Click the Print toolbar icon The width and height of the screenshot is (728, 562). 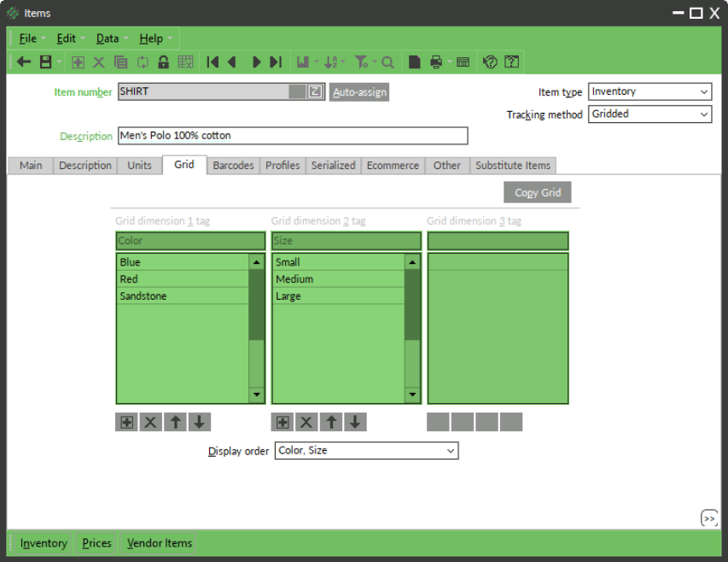coord(435,61)
